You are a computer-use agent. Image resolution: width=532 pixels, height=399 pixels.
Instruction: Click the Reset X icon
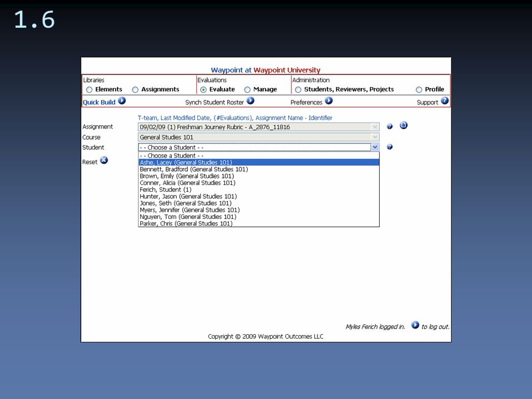click(104, 160)
